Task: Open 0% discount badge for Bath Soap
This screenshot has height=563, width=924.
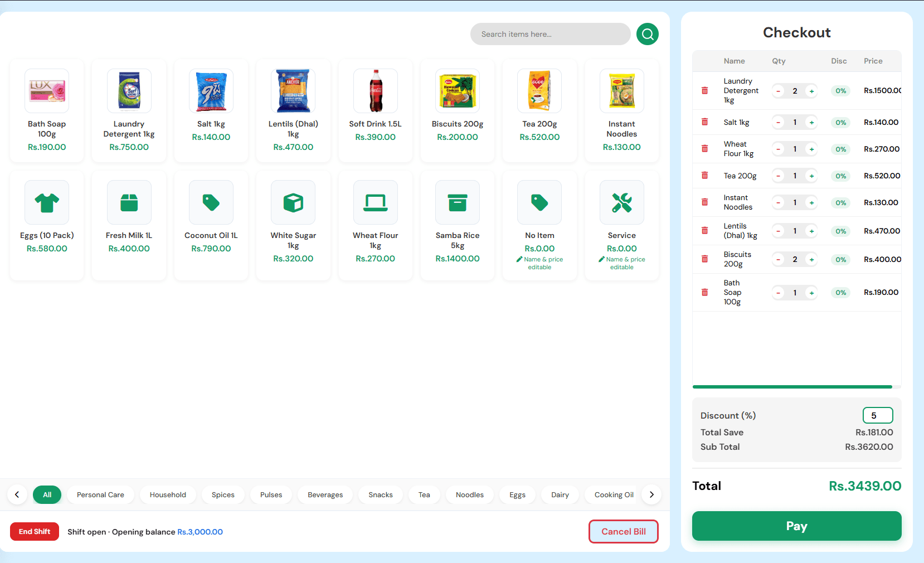Action: click(840, 293)
